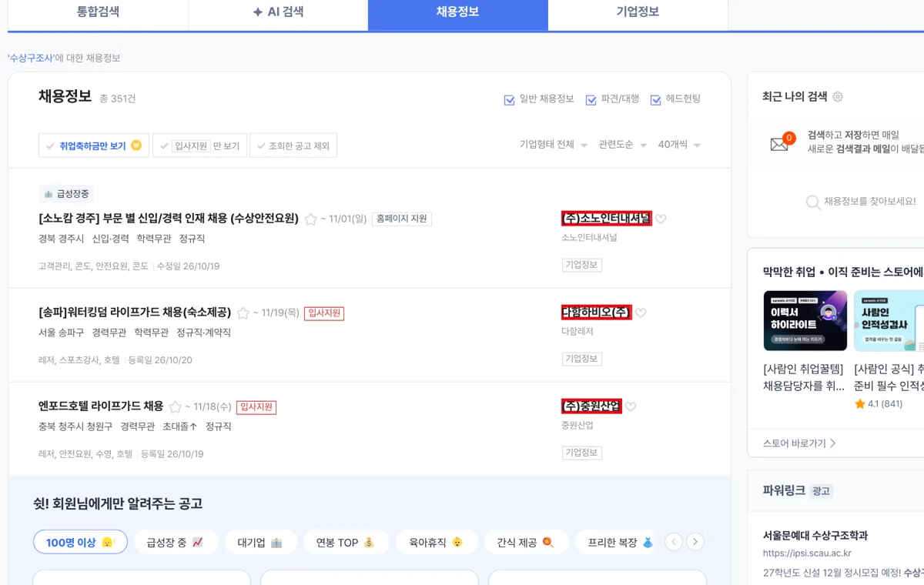Switch to 통합검색 tab

pos(98,13)
